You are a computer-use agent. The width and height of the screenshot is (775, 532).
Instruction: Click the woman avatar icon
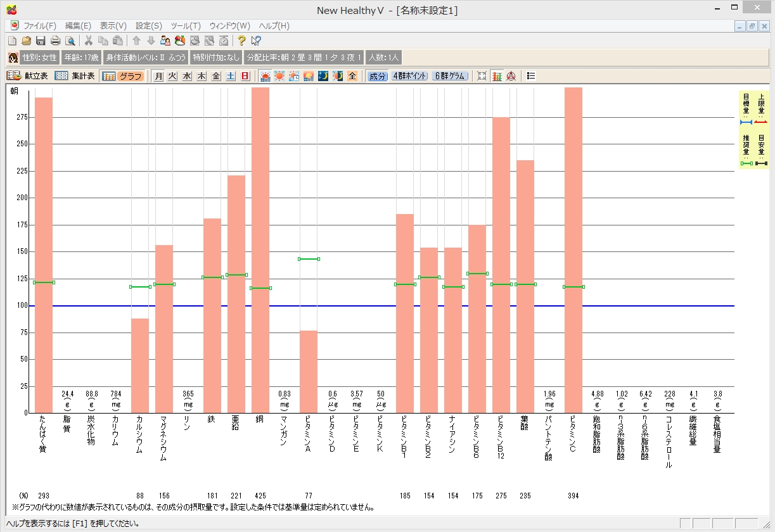pos(13,58)
